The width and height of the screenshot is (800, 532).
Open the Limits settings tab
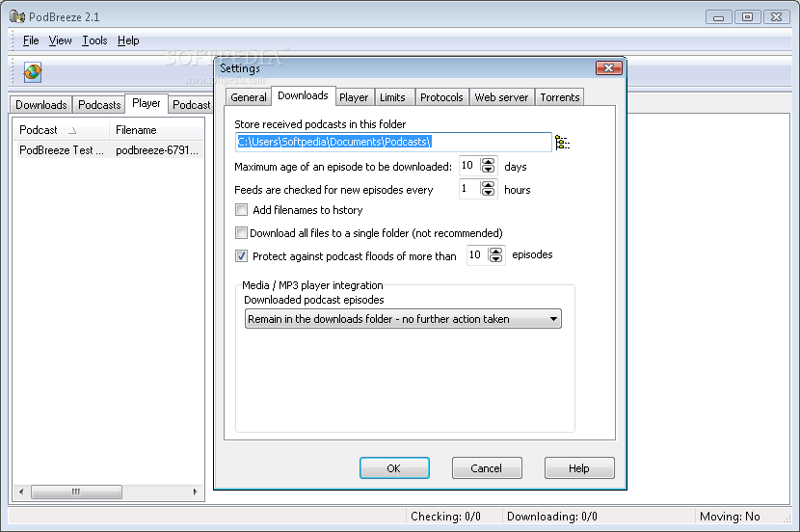coord(392,97)
